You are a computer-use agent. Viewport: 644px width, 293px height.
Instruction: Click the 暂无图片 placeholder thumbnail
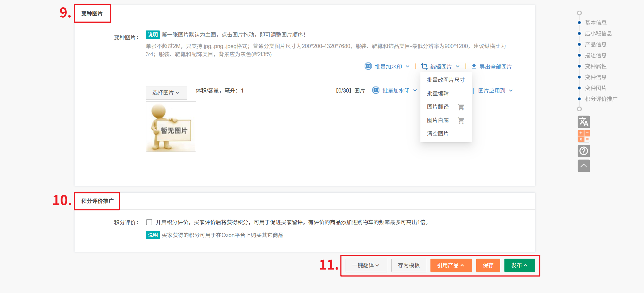[x=171, y=127]
